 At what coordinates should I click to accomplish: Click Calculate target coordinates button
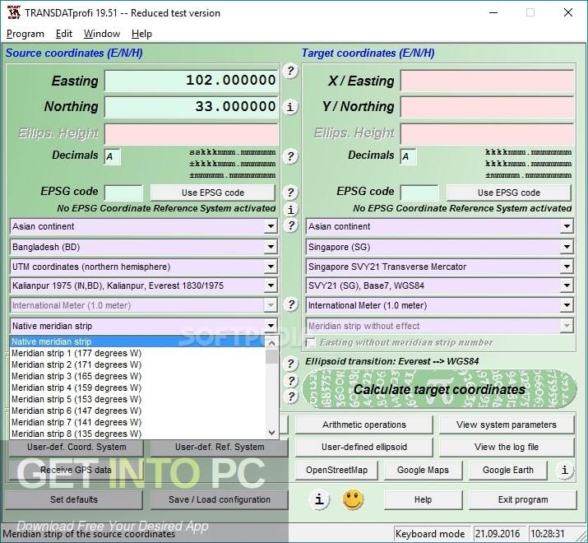[439, 389]
